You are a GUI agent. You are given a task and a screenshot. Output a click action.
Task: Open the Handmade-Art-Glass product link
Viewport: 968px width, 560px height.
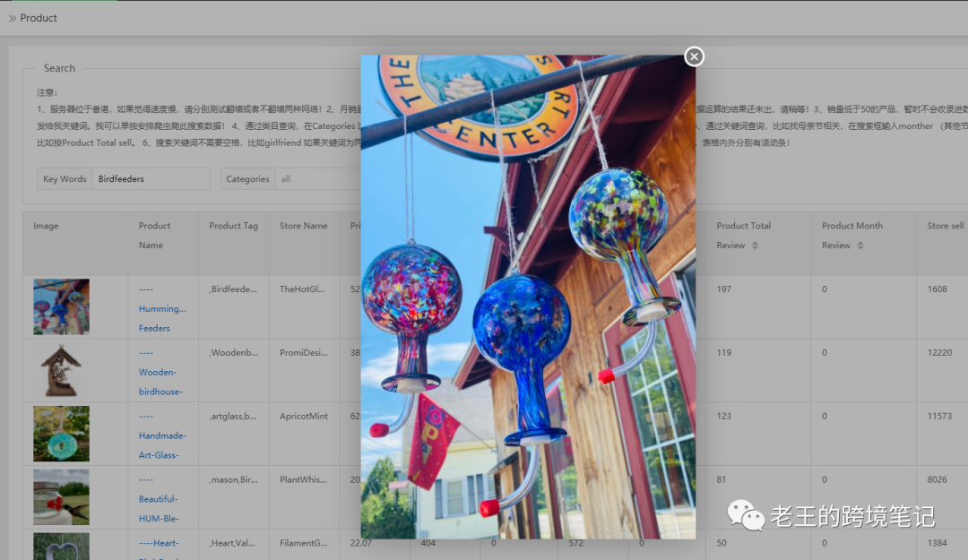click(162, 435)
